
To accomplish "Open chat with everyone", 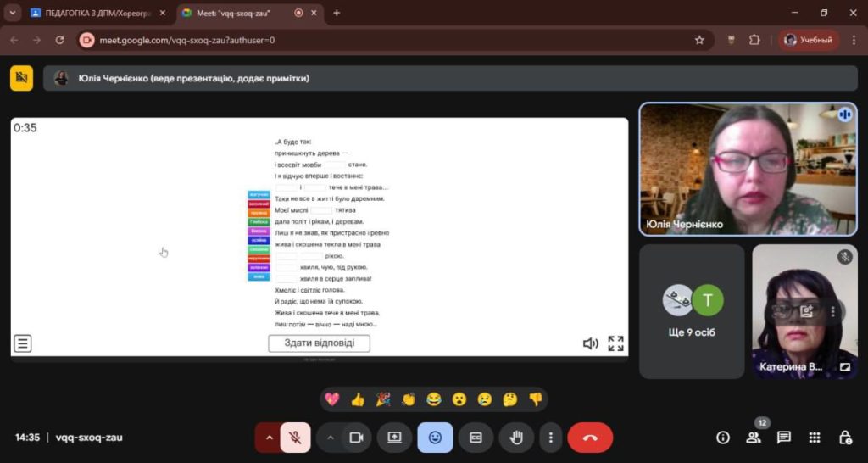I will tap(784, 438).
